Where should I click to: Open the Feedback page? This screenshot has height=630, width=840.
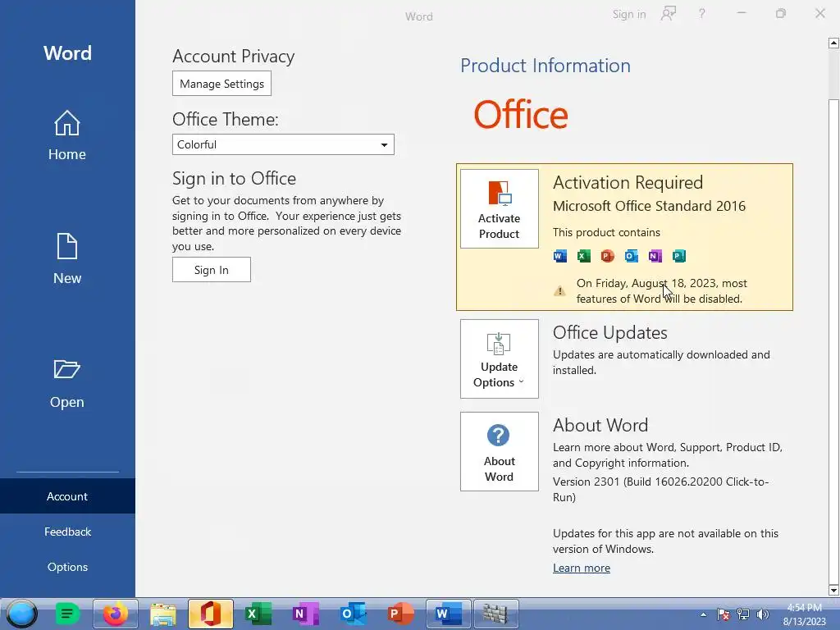(67, 532)
